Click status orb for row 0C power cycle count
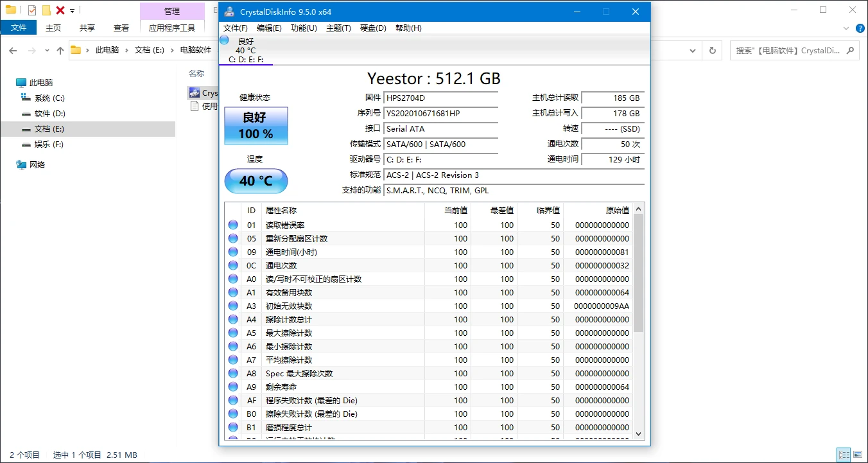 click(233, 265)
